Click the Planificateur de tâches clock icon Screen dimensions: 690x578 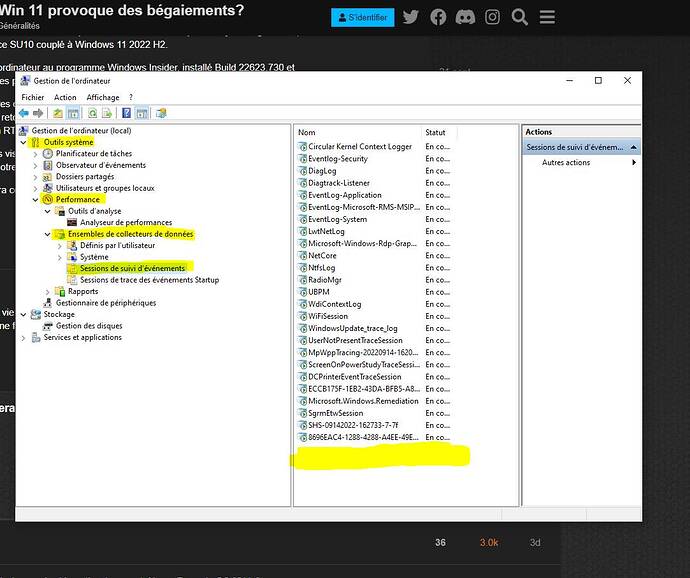pos(49,154)
